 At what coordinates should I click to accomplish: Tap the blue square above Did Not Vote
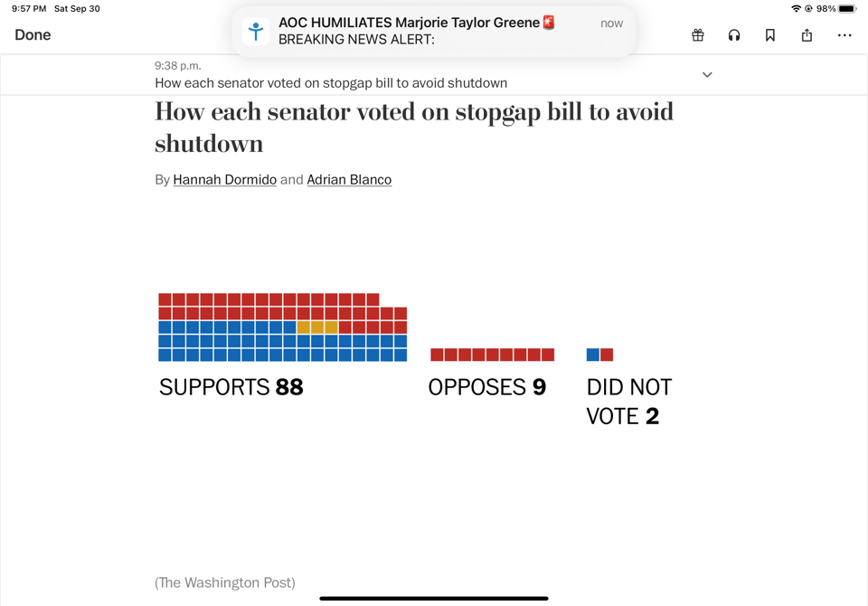(x=593, y=355)
